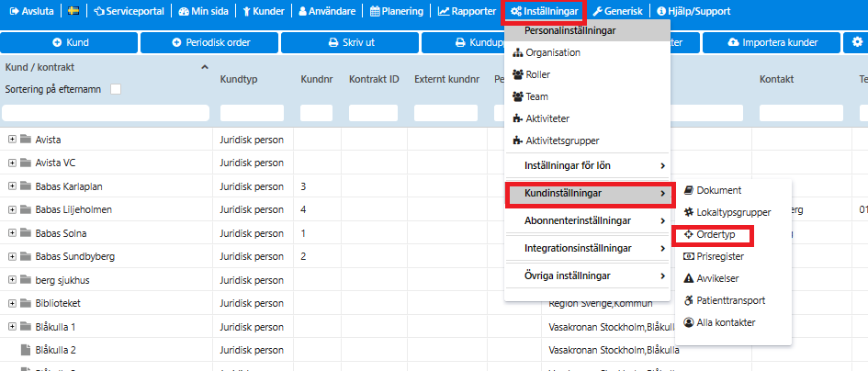Expand the Avista VC row

tap(12, 163)
